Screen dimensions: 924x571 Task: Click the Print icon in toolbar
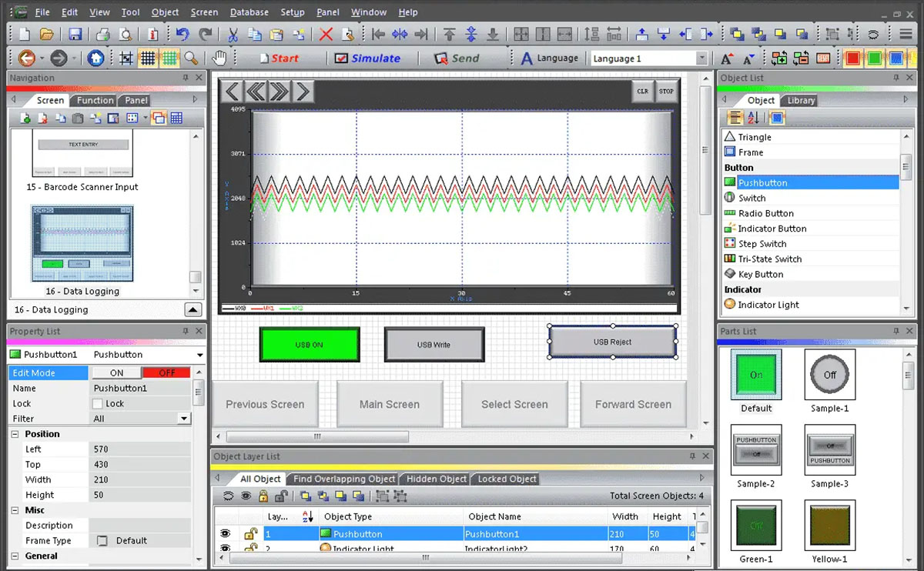click(x=102, y=34)
